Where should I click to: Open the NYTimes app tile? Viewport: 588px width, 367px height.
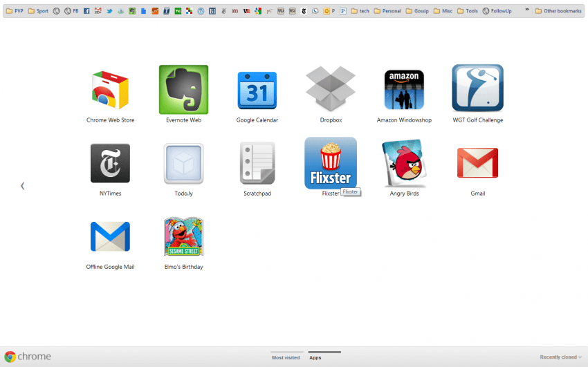(x=110, y=163)
